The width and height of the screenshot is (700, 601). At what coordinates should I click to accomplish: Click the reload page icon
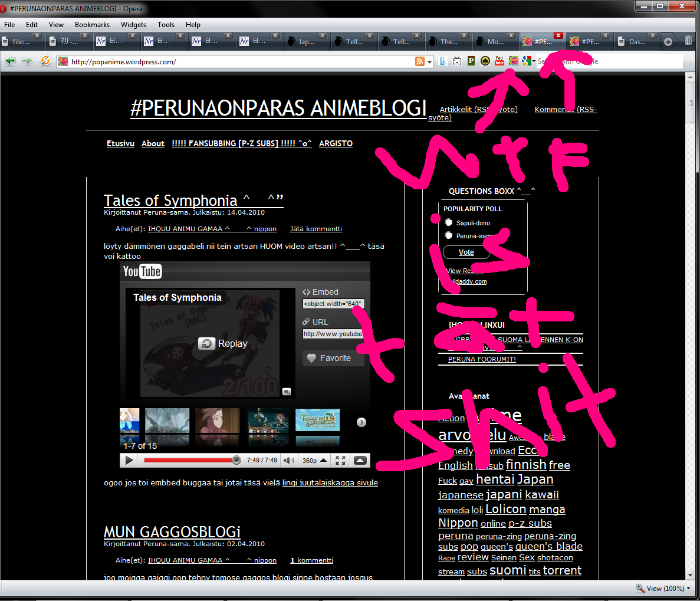[x=45, y=61]
